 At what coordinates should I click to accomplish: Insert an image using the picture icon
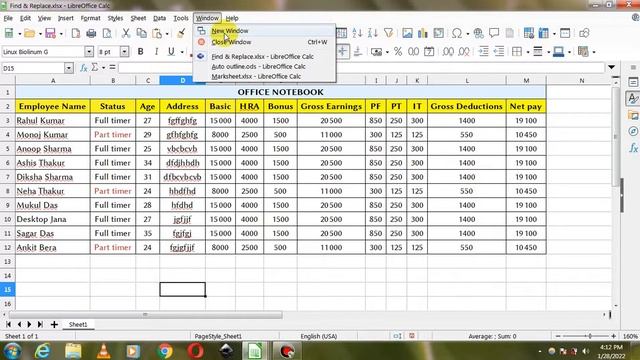407,33
